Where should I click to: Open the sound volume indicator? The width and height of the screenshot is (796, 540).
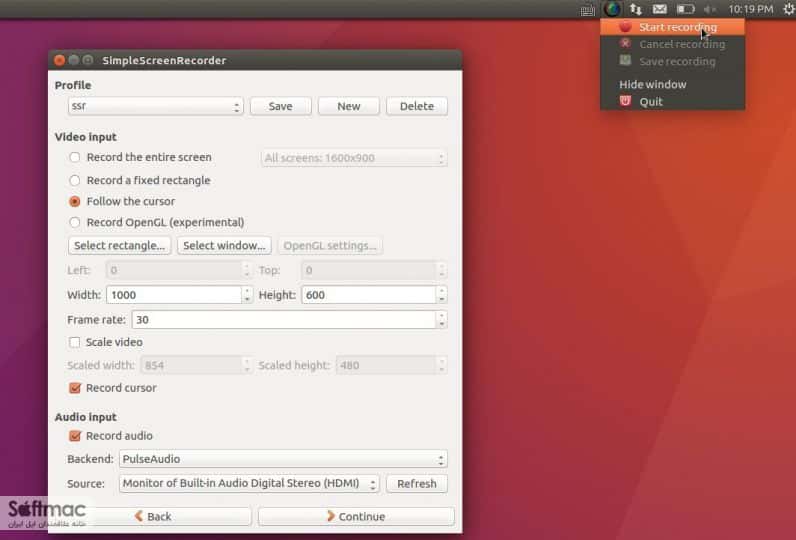pos(710,9)
